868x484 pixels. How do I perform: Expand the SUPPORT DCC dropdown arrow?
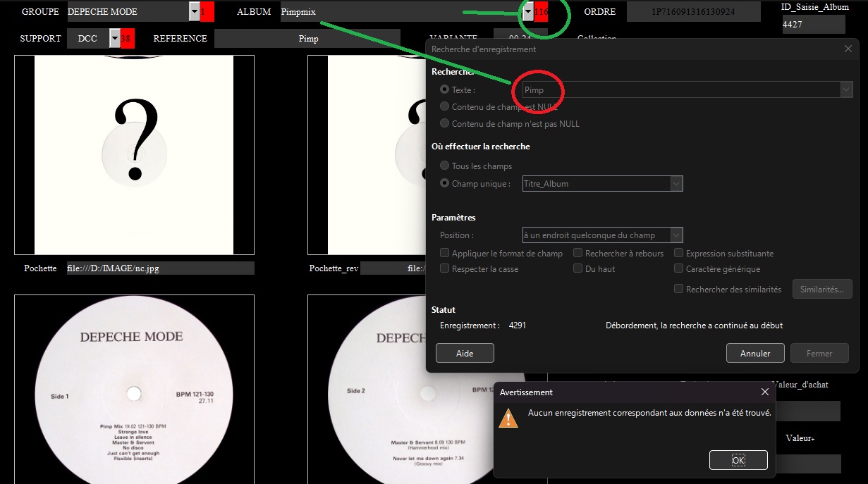point(114,39)
